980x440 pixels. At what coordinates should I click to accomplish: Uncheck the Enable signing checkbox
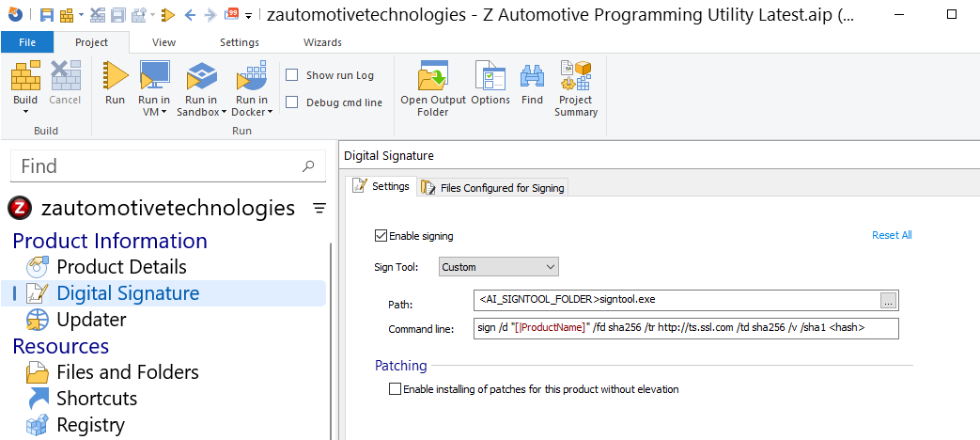[x=381, y=236]
